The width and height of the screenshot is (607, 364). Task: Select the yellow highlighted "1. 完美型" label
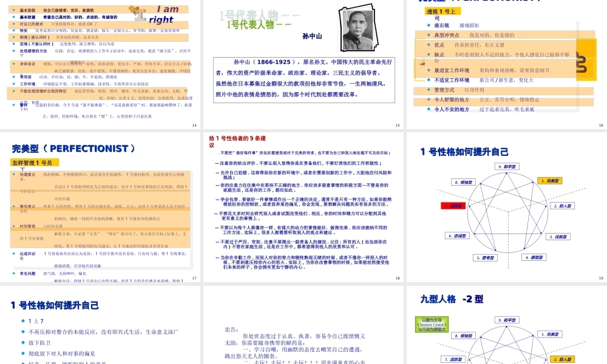point(550,181)
